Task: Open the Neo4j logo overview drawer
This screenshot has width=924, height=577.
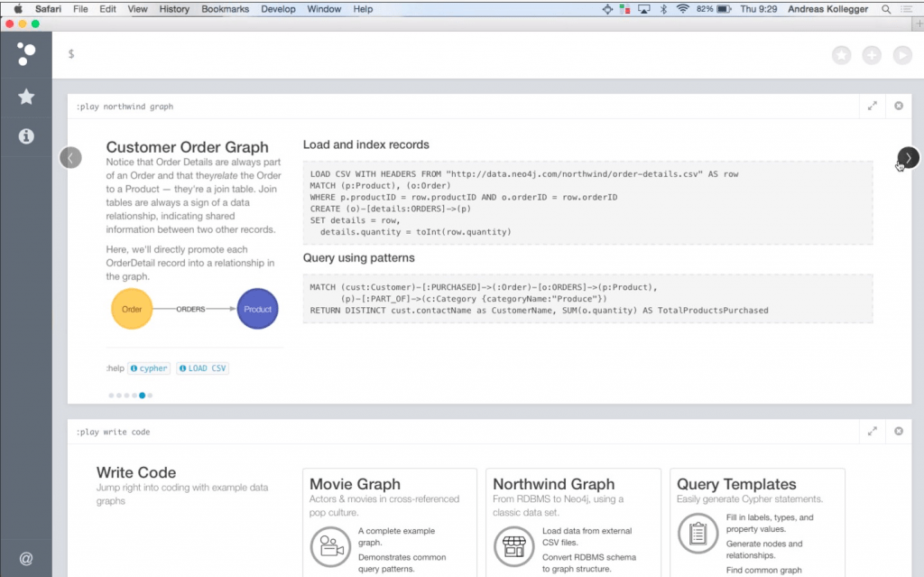Action: click(26, 54)
